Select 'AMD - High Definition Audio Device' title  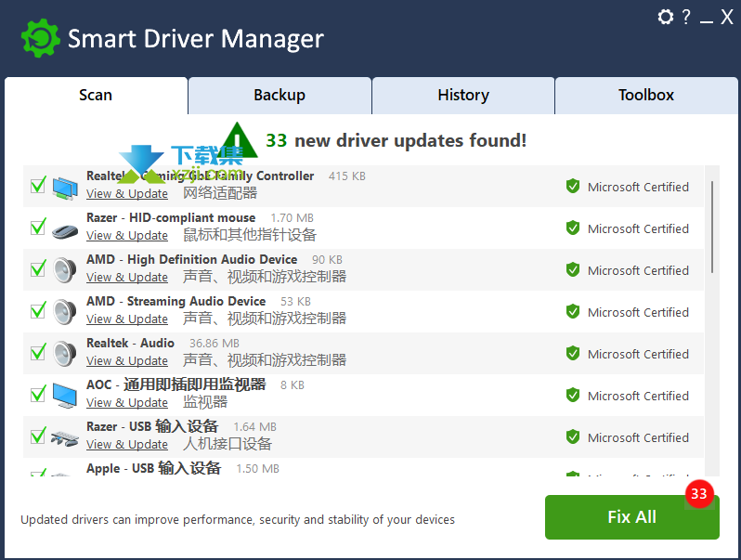point(192,259)
